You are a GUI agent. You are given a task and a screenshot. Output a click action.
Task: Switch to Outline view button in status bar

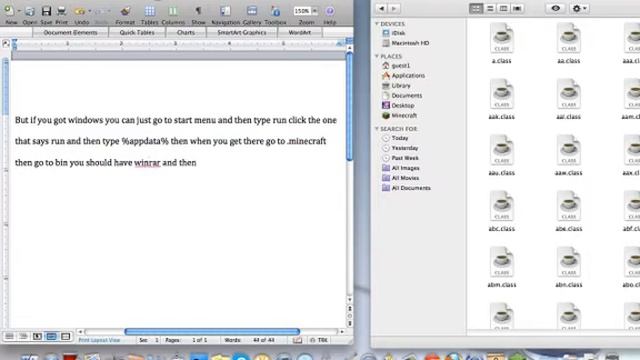23,336
